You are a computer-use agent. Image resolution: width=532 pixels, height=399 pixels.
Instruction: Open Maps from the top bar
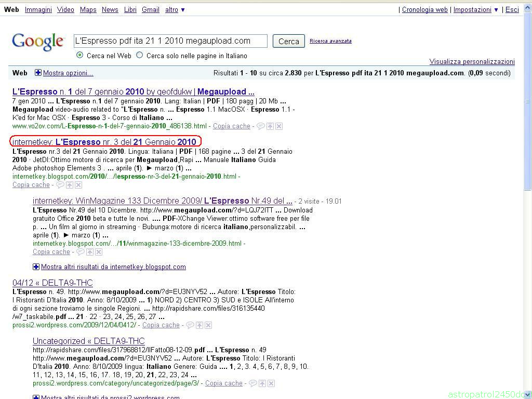(88, 10)
